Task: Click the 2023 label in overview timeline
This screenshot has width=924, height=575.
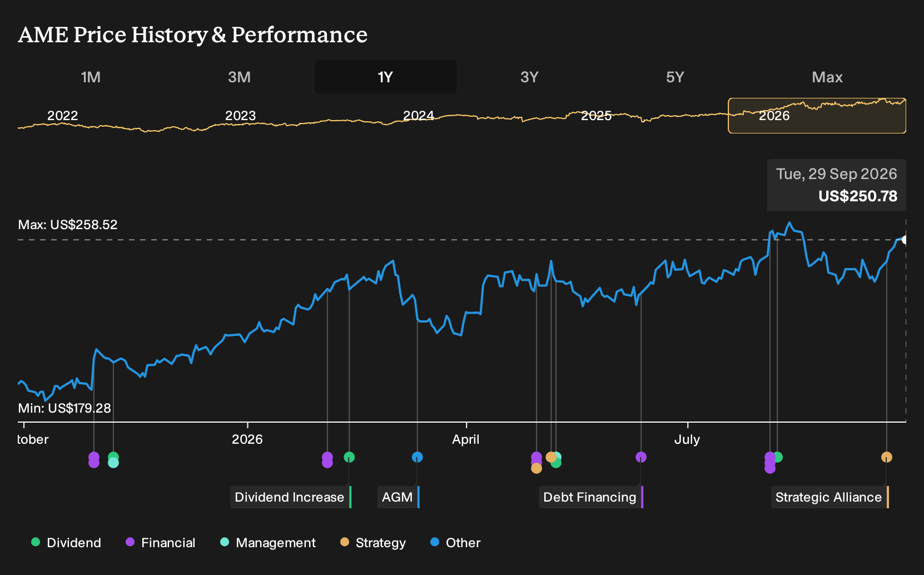Action: pyautogui.click(x=240, y=116)
